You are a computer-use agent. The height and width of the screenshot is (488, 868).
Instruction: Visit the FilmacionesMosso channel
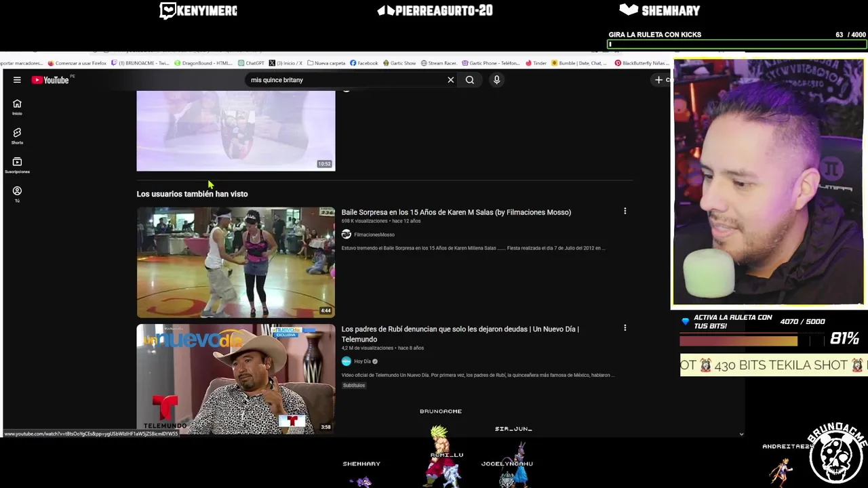pos(374,235)
